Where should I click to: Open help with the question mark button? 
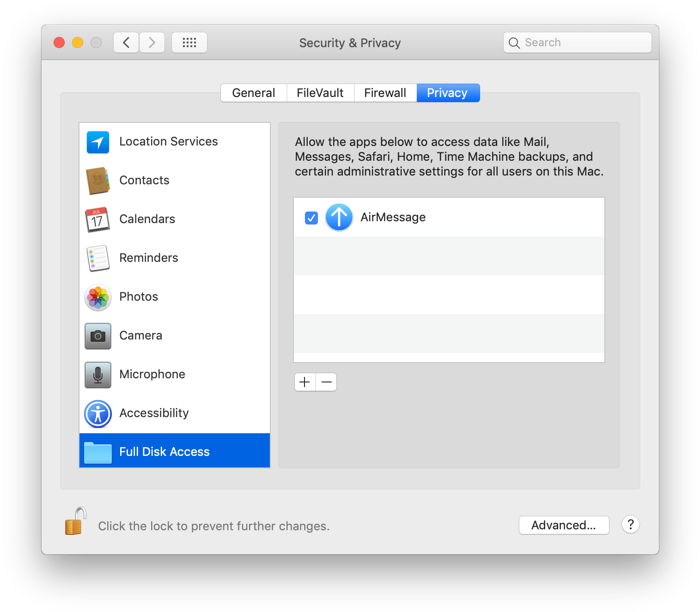point(630,525)
